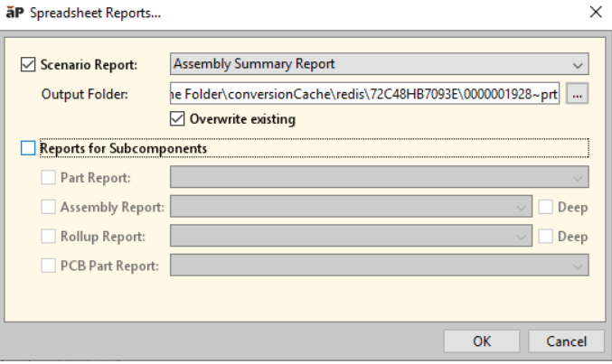Check the Part Report checkbox
Screen dimensions: 612x364
(x=49, y=178)
